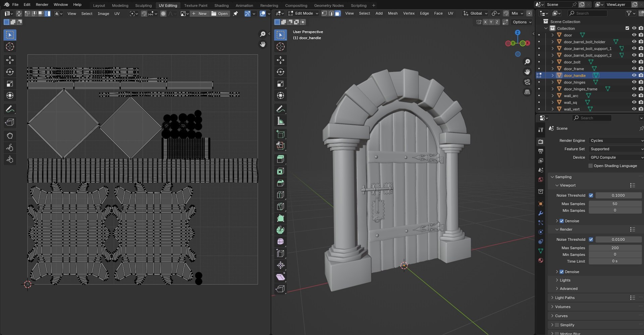Hide door_handle in viewport
The image size is (644, 335).
634,75
